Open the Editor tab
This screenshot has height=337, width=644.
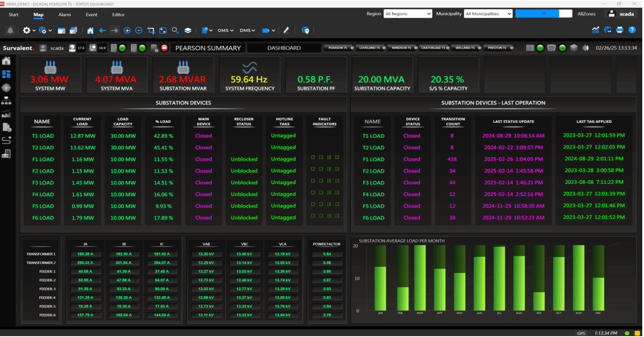point(118,14)
